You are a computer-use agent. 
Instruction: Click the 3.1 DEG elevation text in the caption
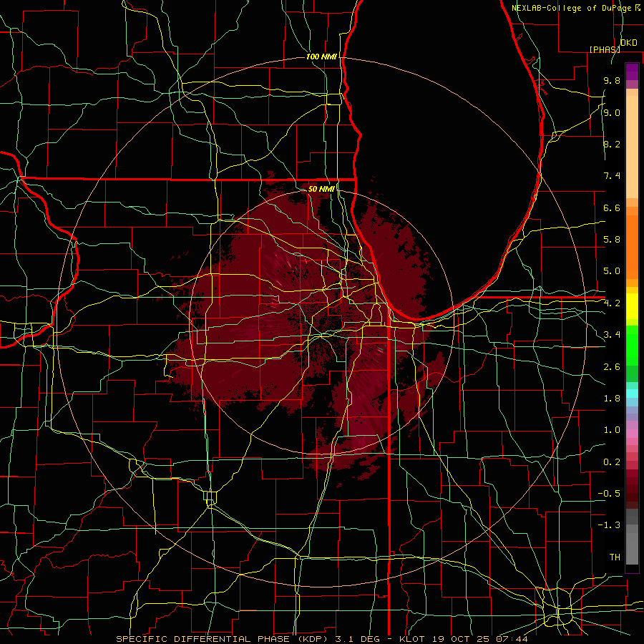[x=356, y=639]
